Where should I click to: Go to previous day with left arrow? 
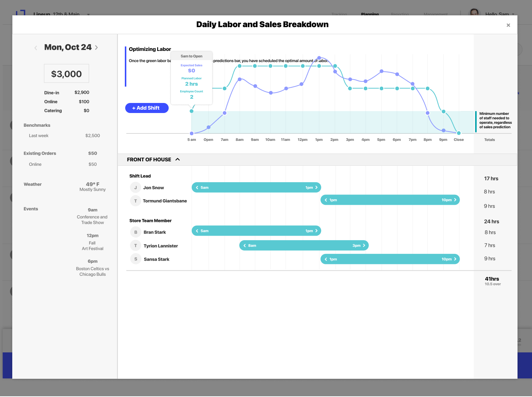click(x=36, y=48)
